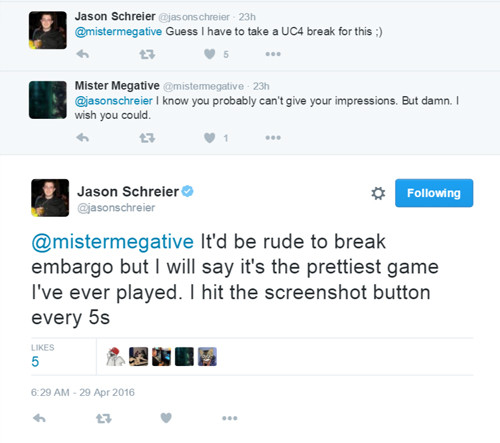This screenshot has height=443, width=500.
Task: Like the tweet with 5 likes
Action: (x=210, y=54)
